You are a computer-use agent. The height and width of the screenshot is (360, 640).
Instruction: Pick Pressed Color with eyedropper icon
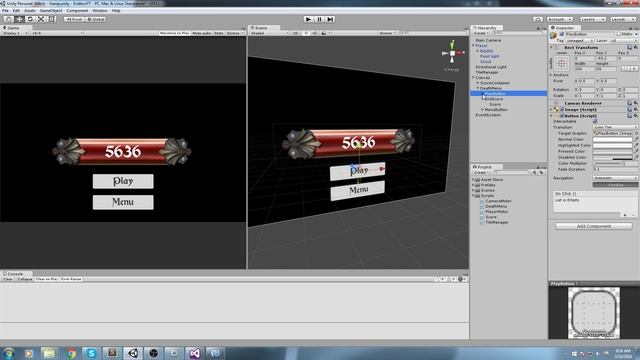pyautogui.click(x=636, y=151)
